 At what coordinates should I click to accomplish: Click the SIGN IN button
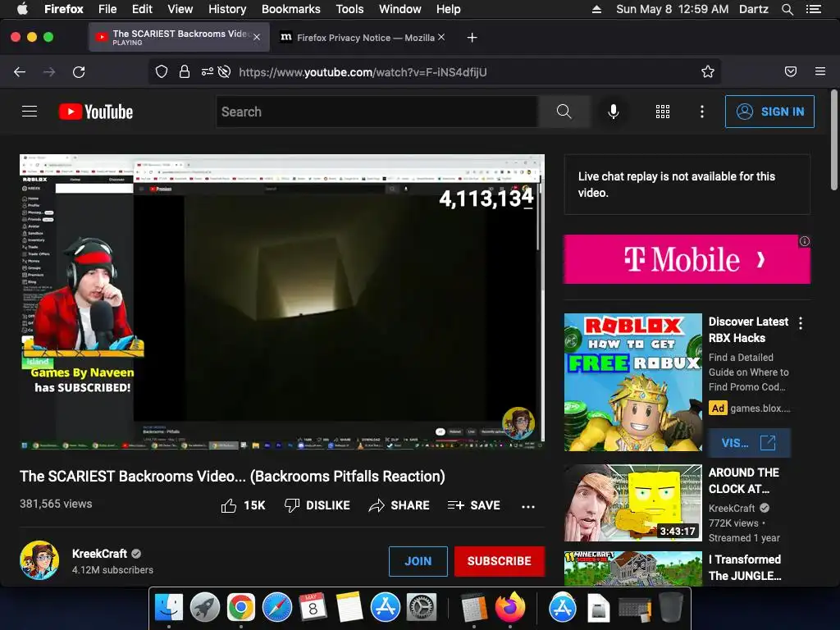pyautogui.click(x=769, y=112)
